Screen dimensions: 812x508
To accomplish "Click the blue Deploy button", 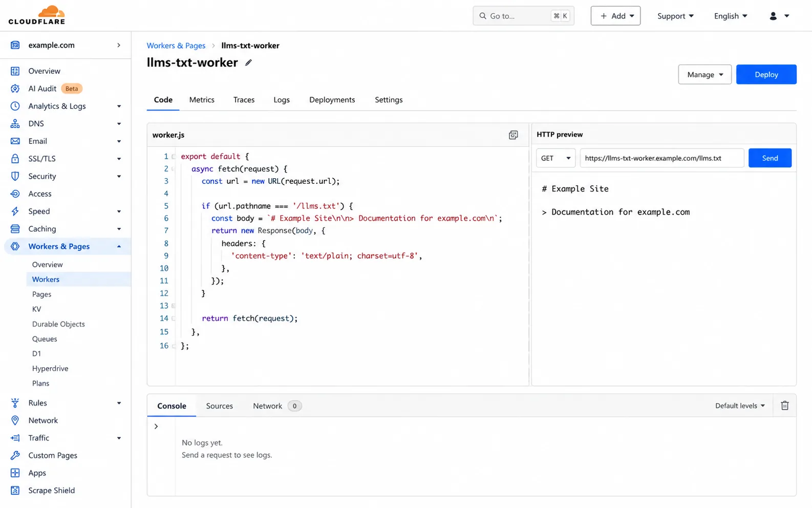I will (766, 74).
